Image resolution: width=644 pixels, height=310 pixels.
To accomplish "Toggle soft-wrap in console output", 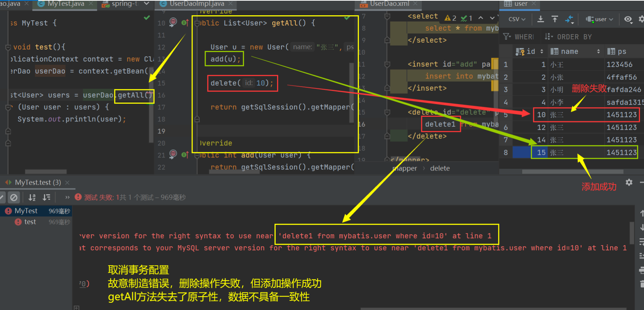I will coord(641,242).
